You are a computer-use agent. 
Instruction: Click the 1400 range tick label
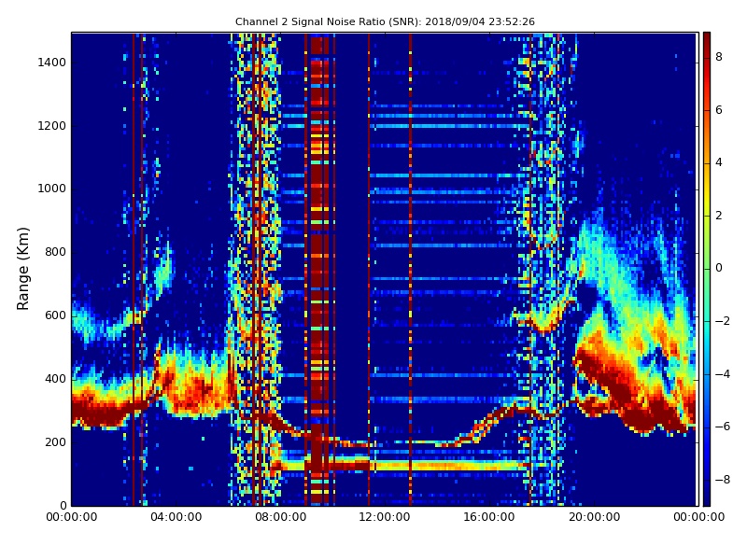[52, 63]
